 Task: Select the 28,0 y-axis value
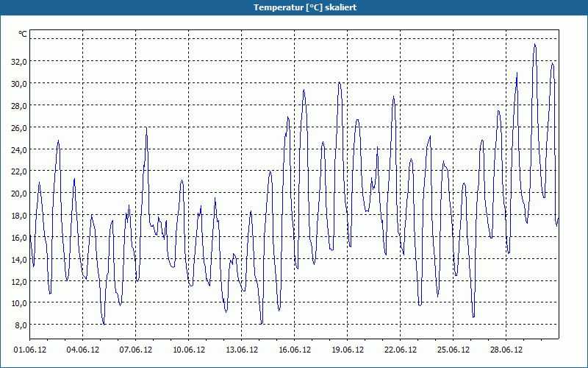click(x=19, y=106)
